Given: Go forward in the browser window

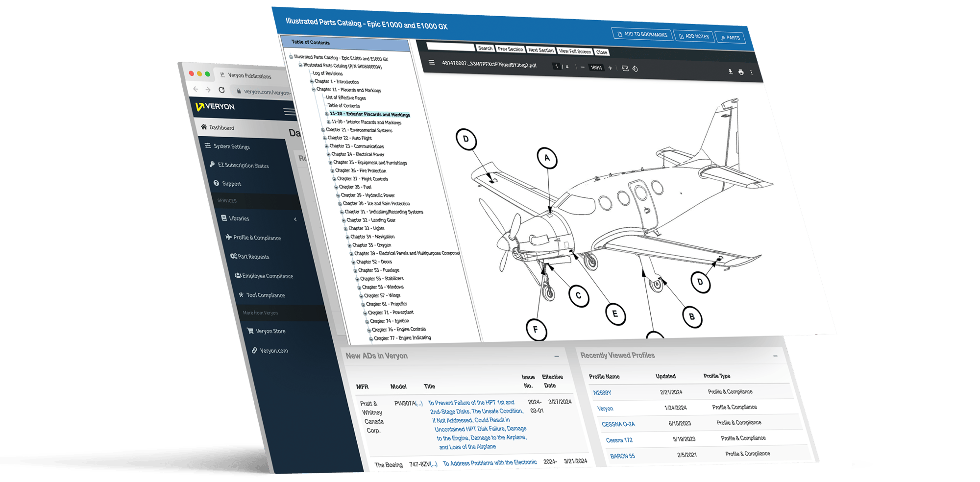Looking at the screenshot, I should (208, 90).
